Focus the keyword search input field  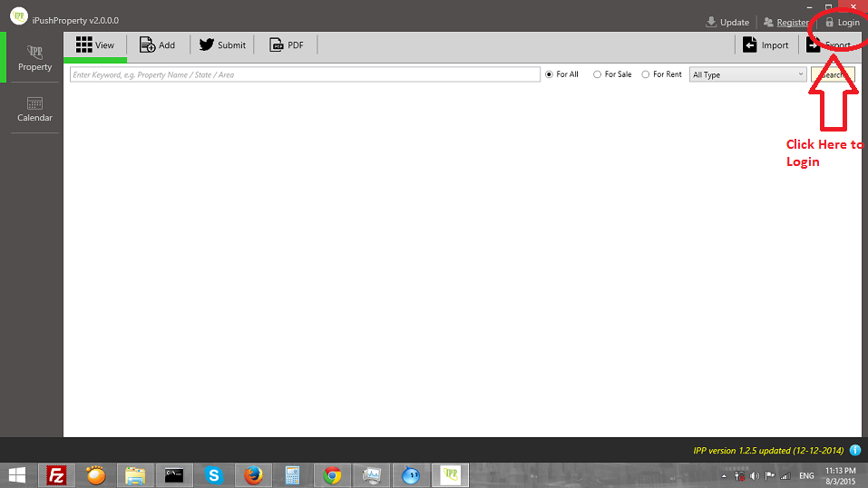coord(305,74)
